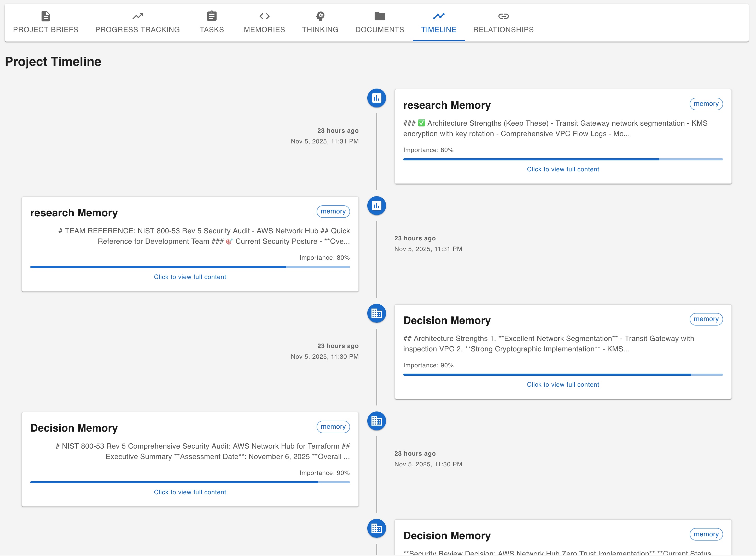Click memory tag on bottom Decision Memory card

(706, 535)
